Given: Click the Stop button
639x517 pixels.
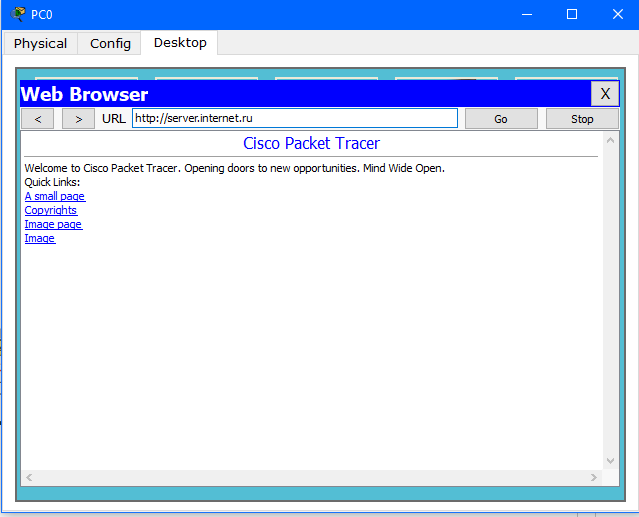Looking at the screenshot, I should 582,119.
